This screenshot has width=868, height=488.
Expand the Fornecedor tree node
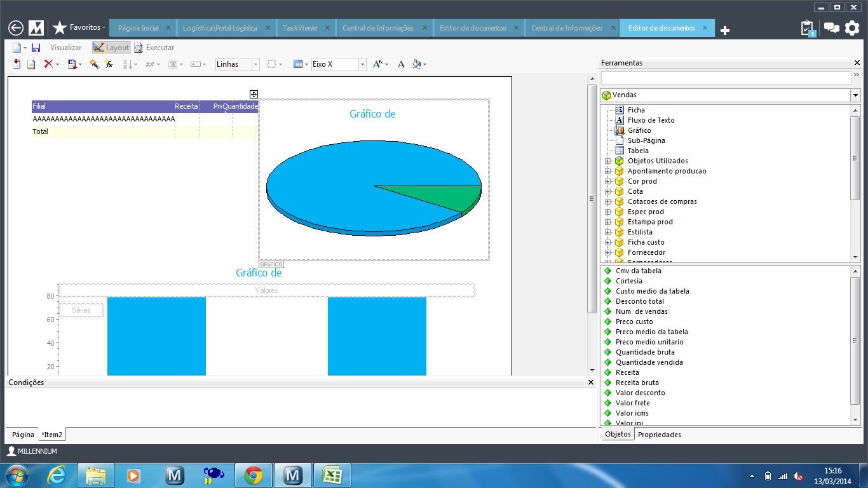click(x=607, y=252)
